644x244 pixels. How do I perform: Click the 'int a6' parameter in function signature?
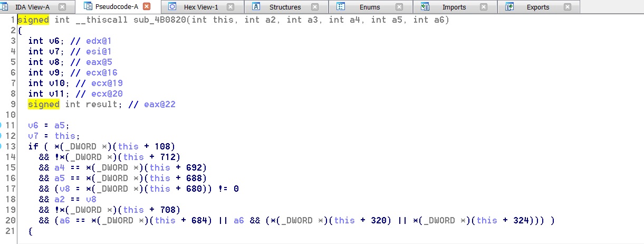pyautogui.click(x=429, y=20)
